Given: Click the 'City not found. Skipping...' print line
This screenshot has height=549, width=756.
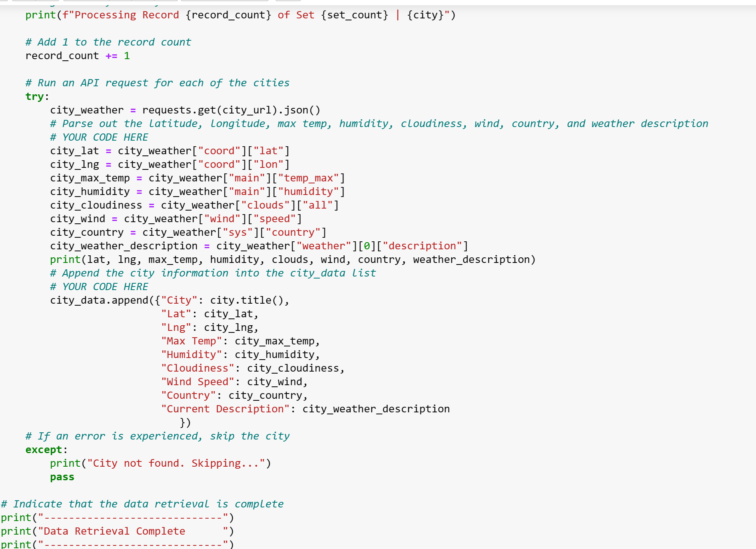Looking at the screenshot, I should pyautogui.click(x=160, y=463).
